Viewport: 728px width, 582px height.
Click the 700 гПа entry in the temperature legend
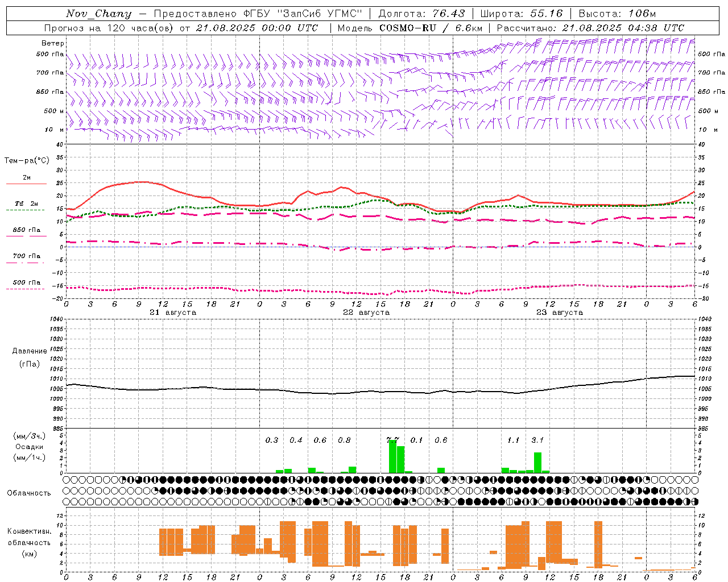coord(26,256)
